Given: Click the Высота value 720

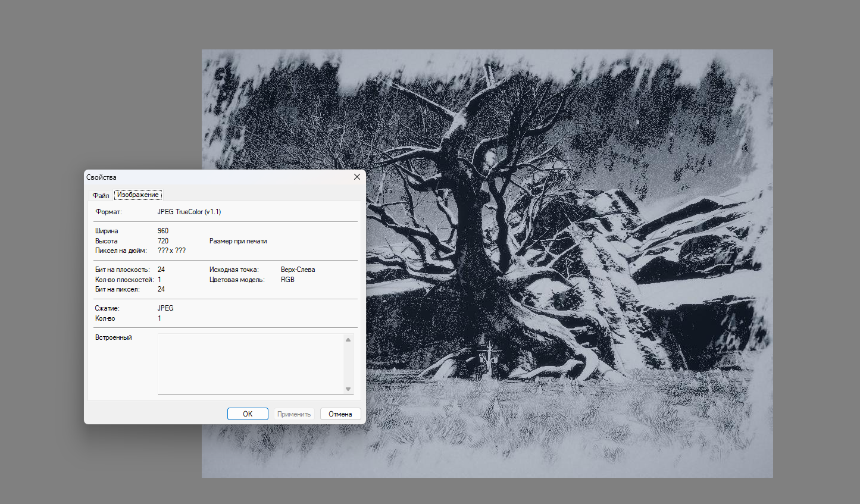Looking at the screenshot, I should click(163, 241).
